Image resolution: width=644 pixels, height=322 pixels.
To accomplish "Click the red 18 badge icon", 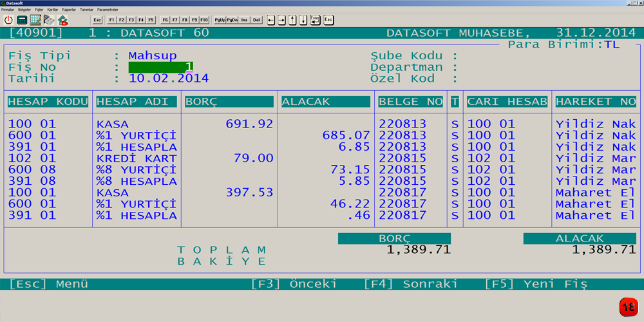I will (629, 307).
